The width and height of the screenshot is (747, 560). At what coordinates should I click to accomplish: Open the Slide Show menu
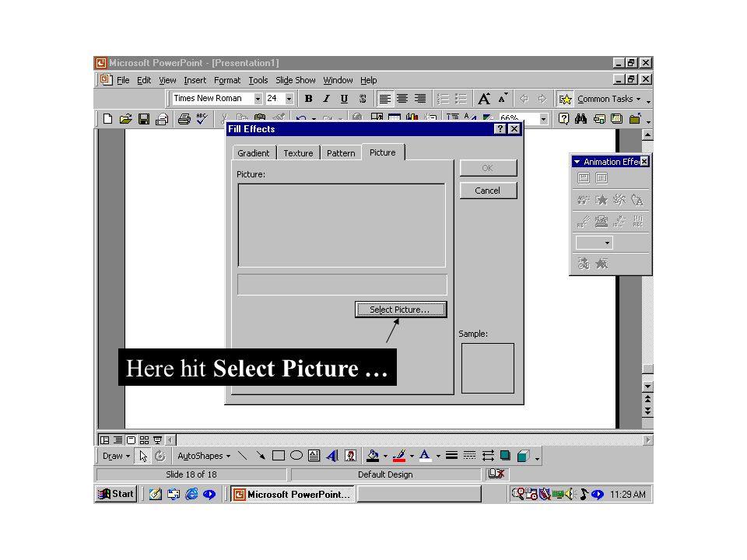point(296,80)
